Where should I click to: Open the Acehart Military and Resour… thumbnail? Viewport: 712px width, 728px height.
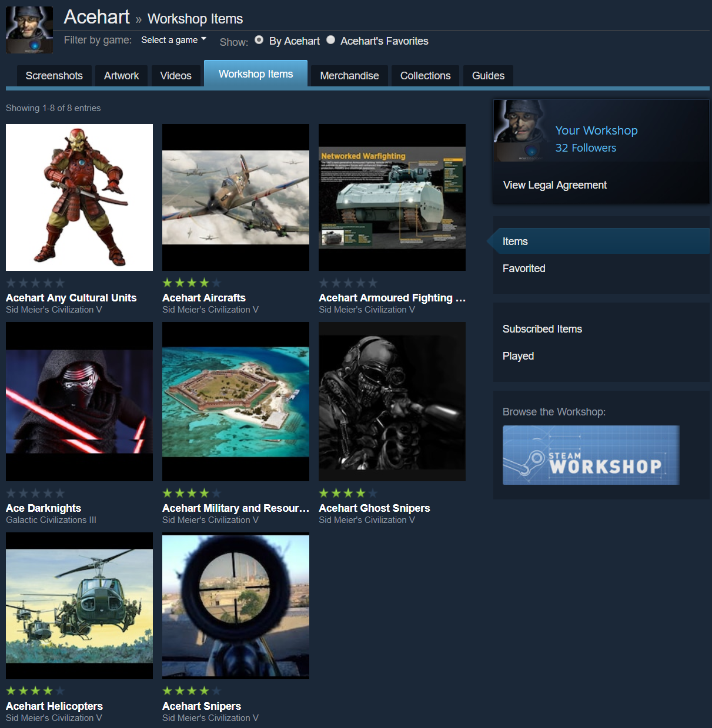(x=236, y=401)
